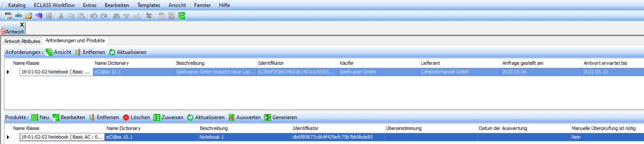
Task: Click Generieren in the Produkte toolbar
Action: pos(280,118)
